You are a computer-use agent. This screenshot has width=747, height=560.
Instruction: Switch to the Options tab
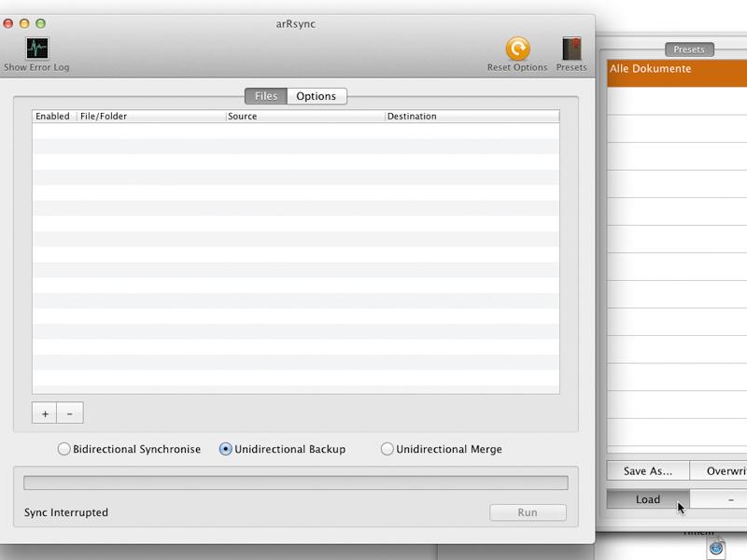pyautogui.click(x=317, y=96)
